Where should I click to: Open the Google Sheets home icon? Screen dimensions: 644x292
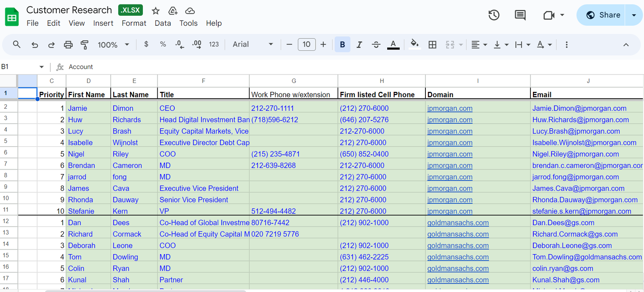click(12, 17)
